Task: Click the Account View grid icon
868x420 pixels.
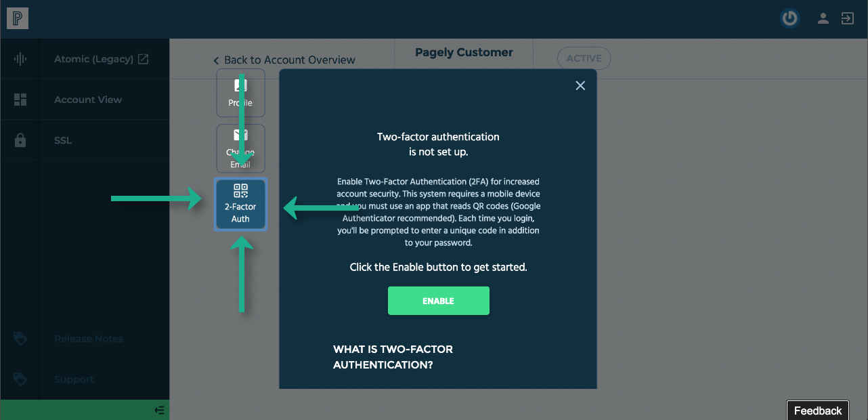Action: (x=20, y=100)
